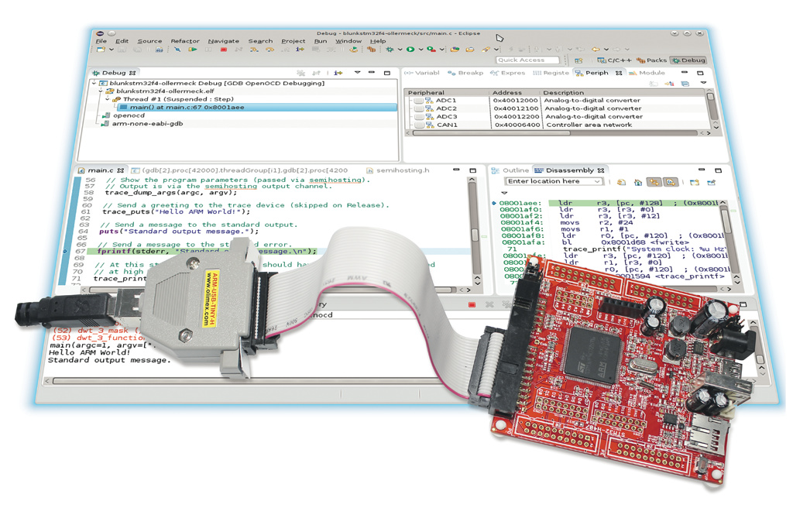Toggle Show Source button in Disassembly
The image size is (793, 532).
point(671,182)
